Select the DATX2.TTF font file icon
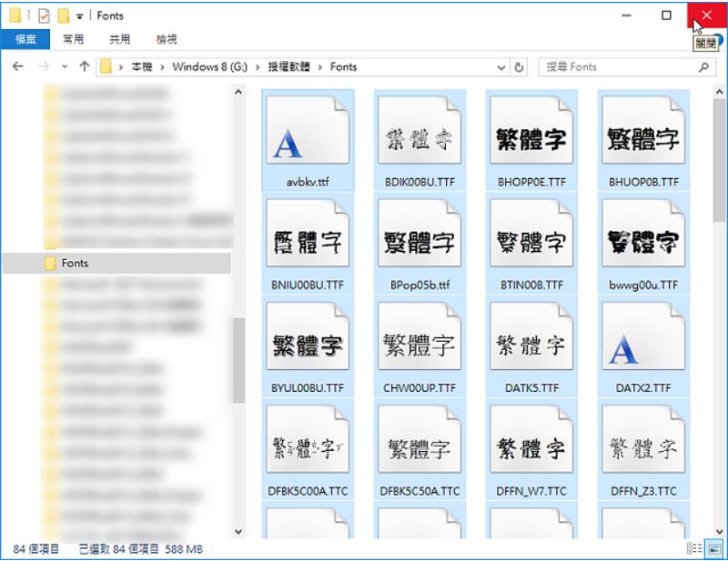The width and height of the screenshot is (728, 561). [643, 336]
